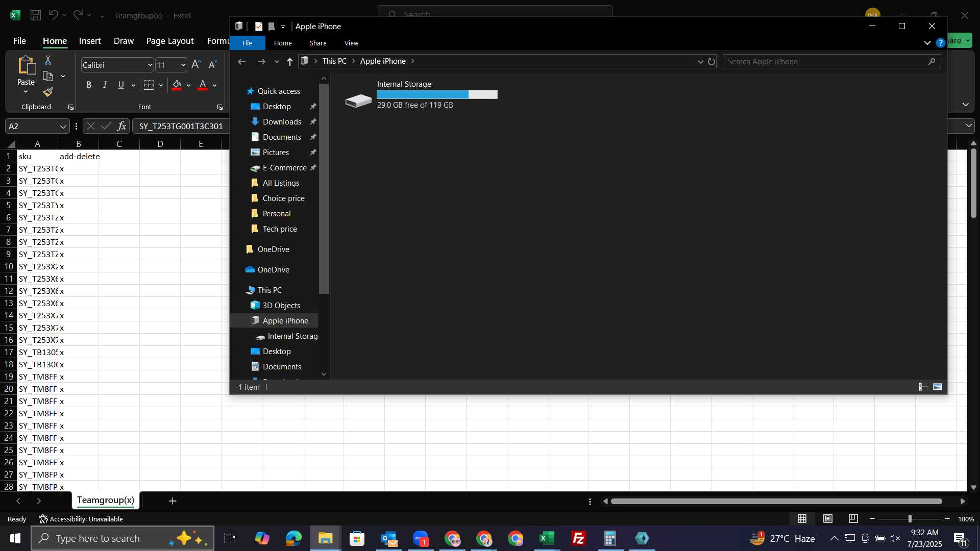Open the Fill Color dropdown arrow

point(188,85)
